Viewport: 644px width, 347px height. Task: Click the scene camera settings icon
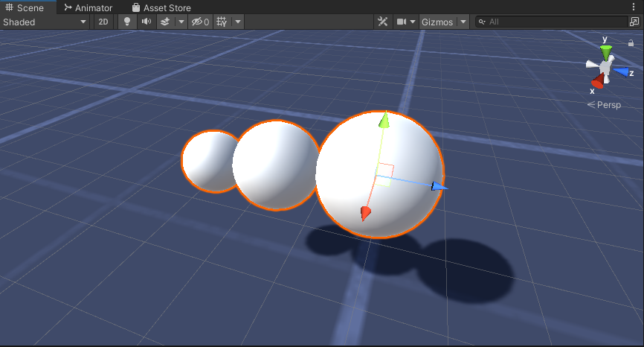402,22
